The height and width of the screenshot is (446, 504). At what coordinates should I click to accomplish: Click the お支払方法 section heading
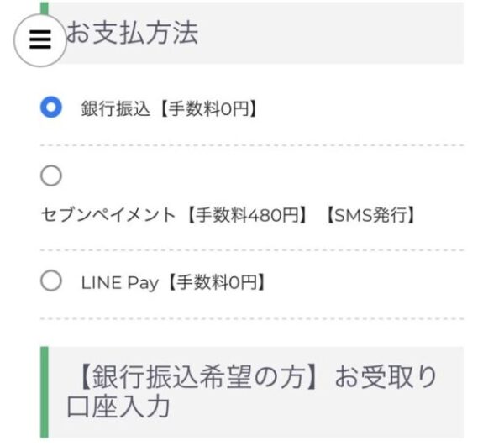pos(132,33)
